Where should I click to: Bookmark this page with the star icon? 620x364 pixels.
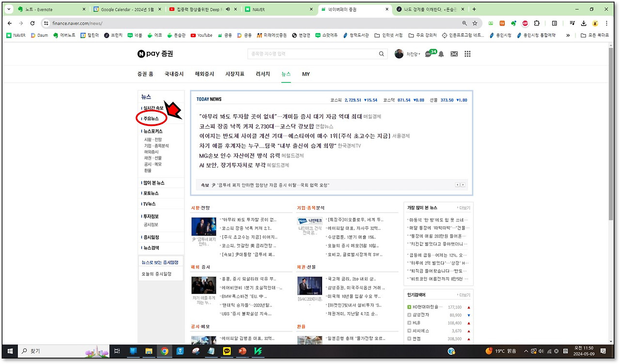475,23
